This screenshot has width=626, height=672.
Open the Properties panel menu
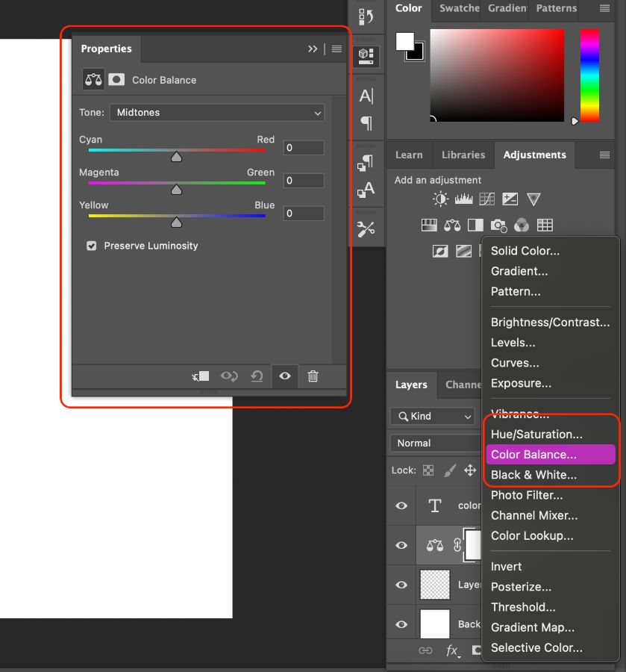(x=337, y=49)
